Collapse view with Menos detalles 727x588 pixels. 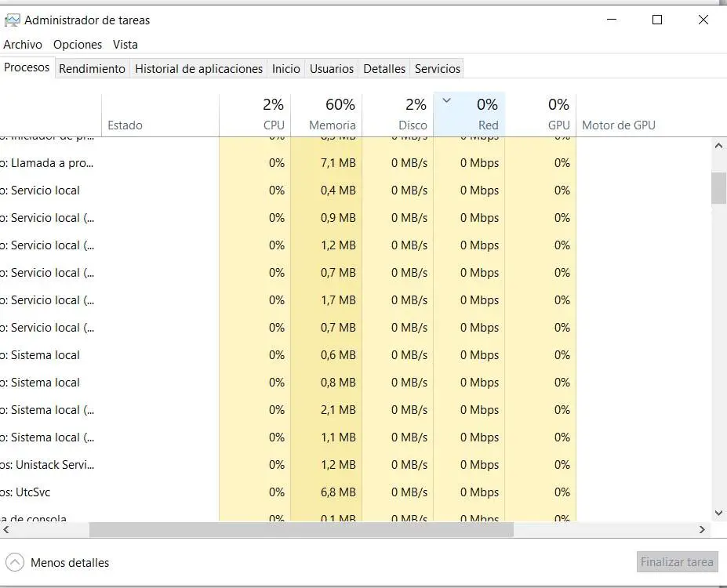coord(70,562)
